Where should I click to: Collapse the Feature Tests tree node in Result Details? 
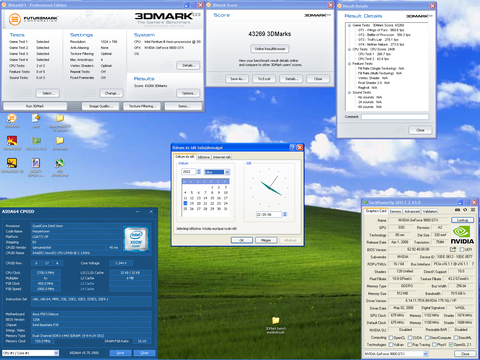(x=349, y=64)
